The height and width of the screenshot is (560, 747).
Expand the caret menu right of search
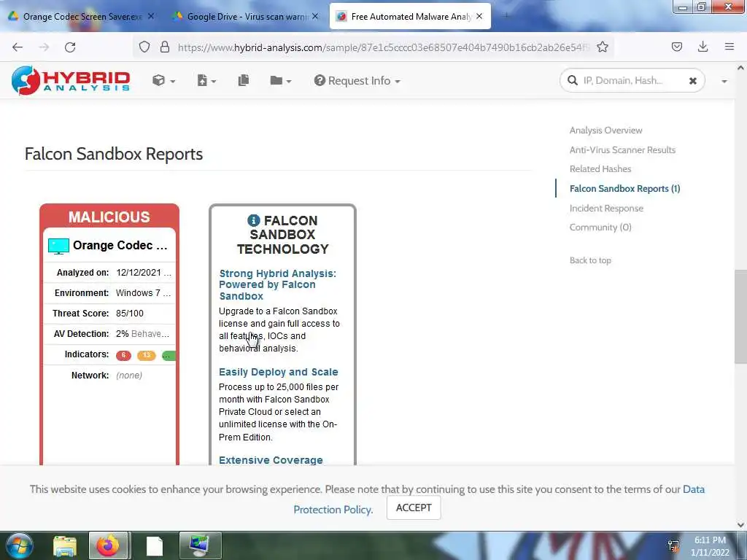coord(724,82)
